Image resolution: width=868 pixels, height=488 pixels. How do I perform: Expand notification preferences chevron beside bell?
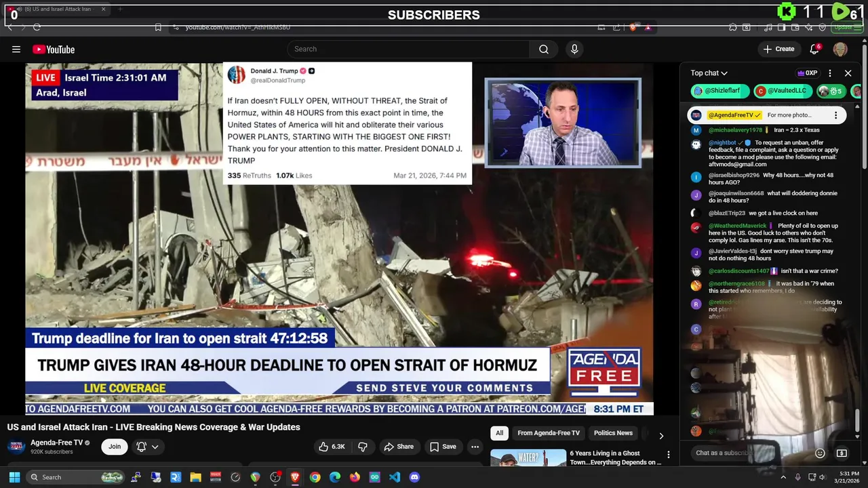click(155, 447)
